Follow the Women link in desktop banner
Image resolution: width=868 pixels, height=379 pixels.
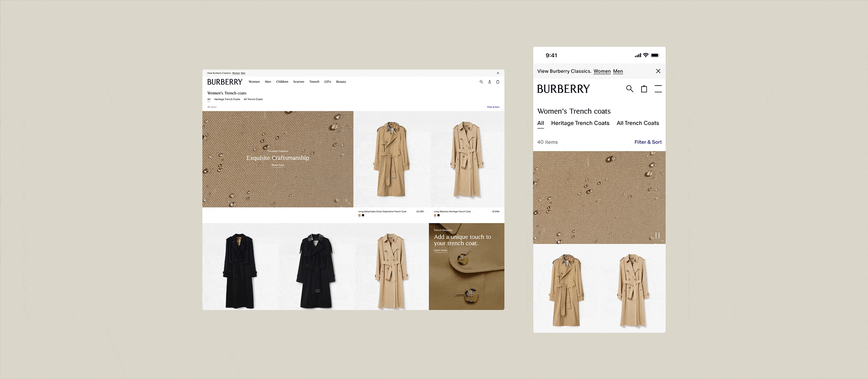click(236, 73)
